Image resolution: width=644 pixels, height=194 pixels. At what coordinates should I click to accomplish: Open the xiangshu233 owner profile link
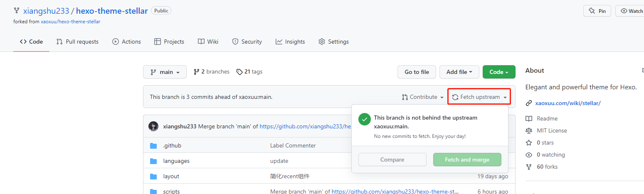(46, 11)
